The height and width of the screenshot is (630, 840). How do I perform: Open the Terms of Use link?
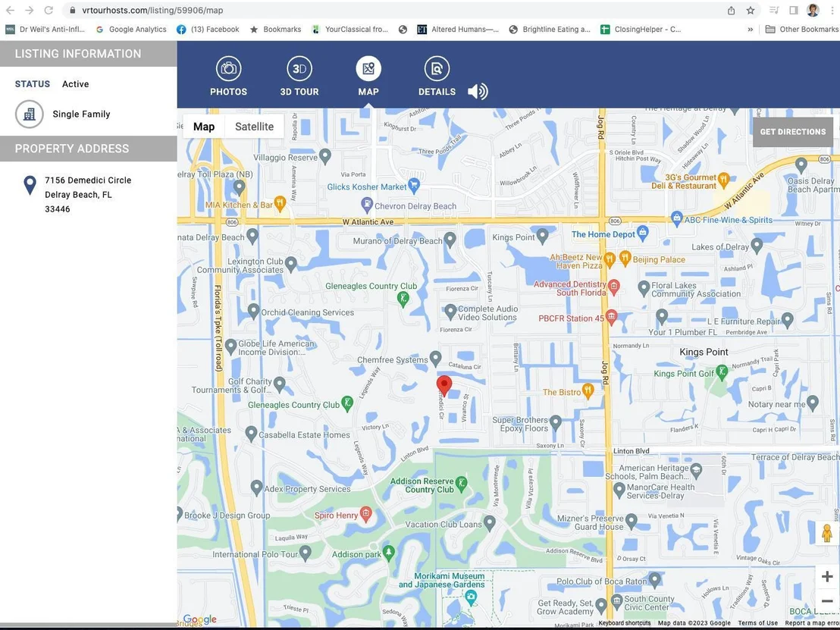(x=758, y=623)
